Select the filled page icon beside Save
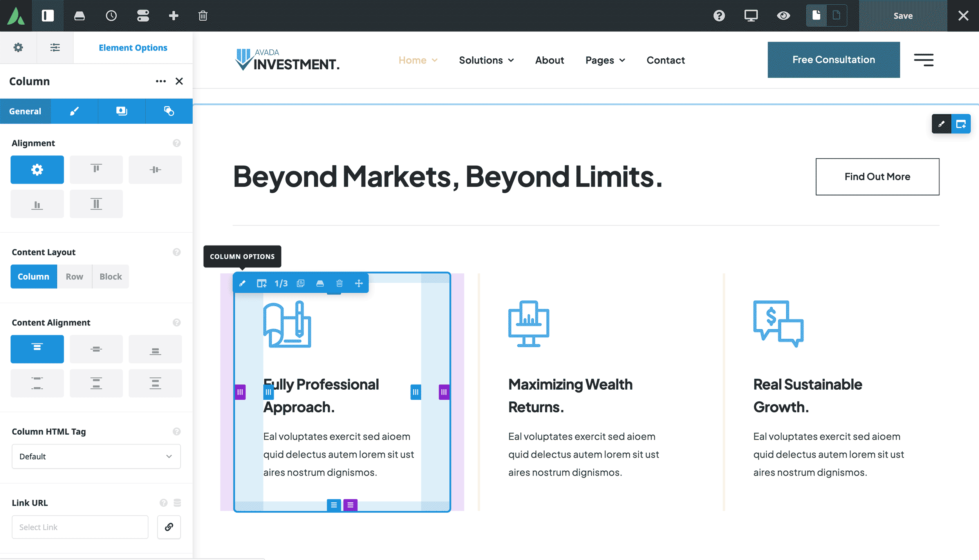979x560 pixels. tap(816, 16)
